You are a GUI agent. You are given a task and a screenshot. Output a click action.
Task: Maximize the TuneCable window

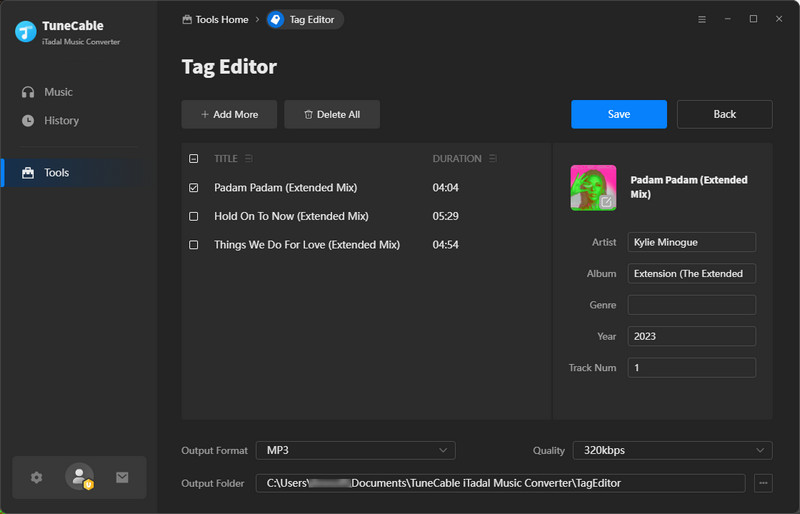753,19
